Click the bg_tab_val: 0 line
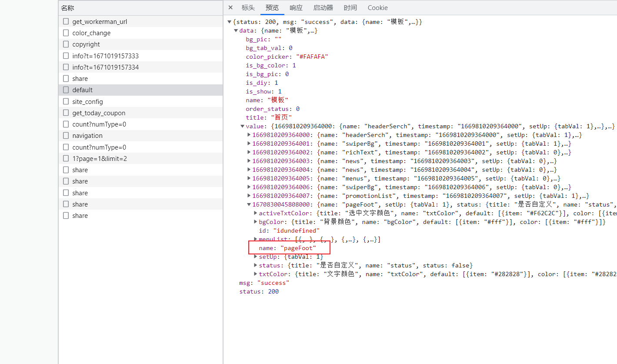The width and height of the screenshot is (617, 364). click(x=269, y=48)
